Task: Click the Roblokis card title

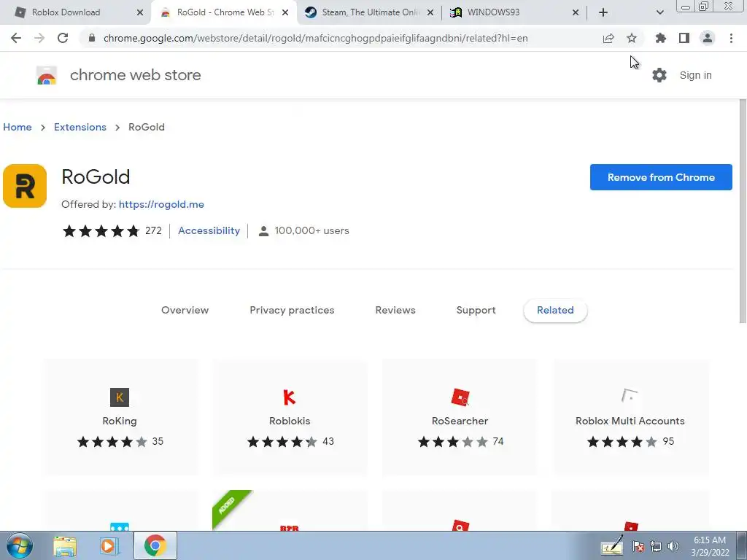Action: (x=290, y=421)
